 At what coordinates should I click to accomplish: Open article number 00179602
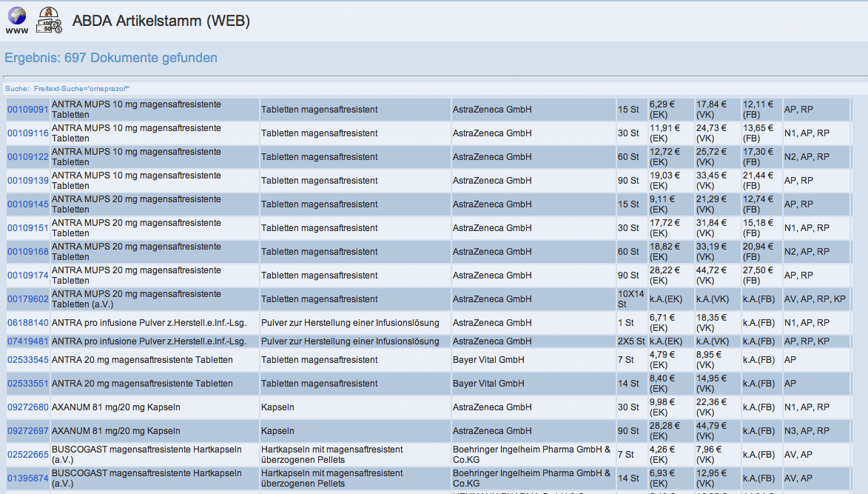pyautogui.click(x=27, y=299)
